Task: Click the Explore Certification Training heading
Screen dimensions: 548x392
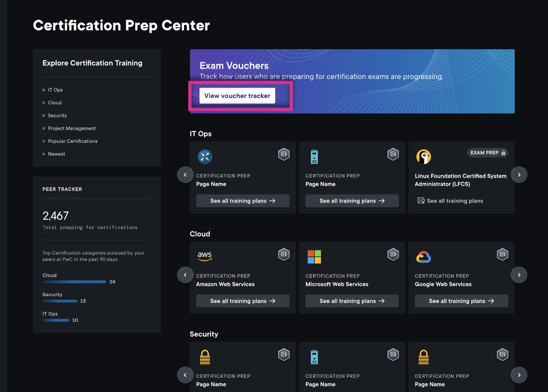Action: (x=92, y=63)
